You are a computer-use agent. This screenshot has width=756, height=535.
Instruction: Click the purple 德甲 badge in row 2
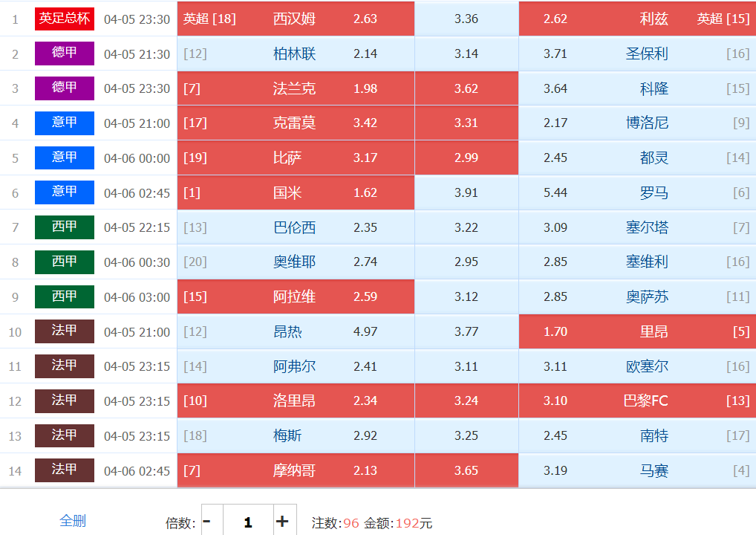(x=65, y=53)
